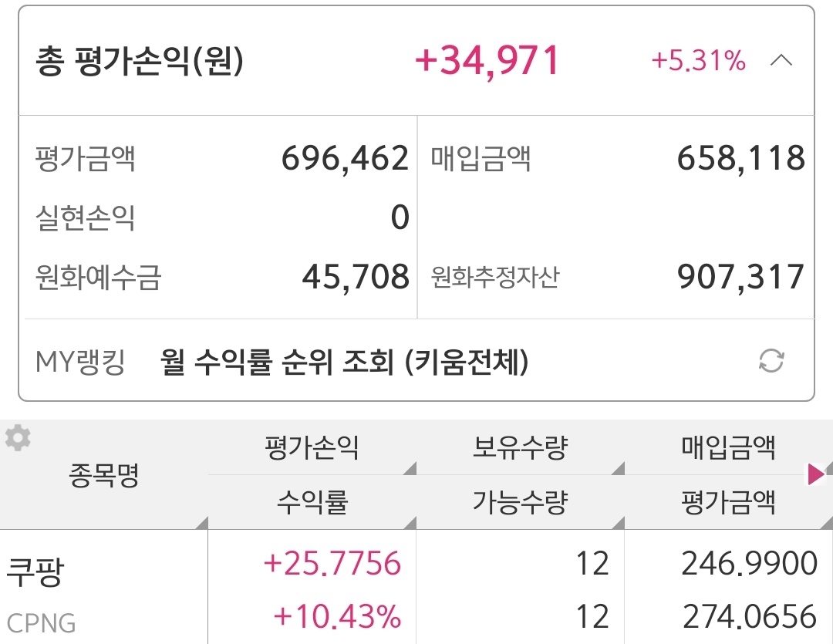Tap the +34,971 total profit value
This screenshot has height=644, width=833.
tap(487, 61)
